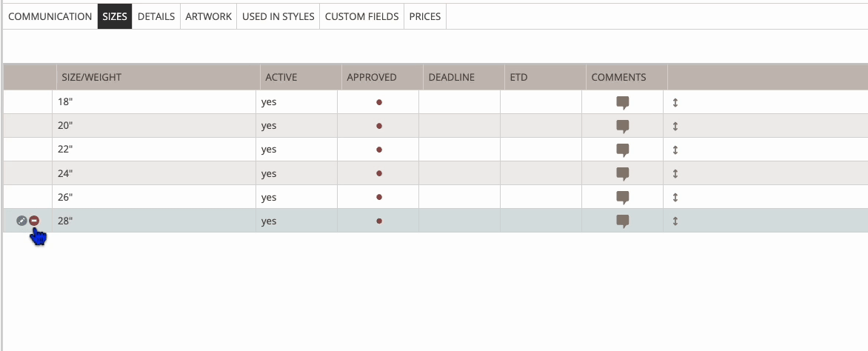Screen dimensions: 868x351
Task: Toggle the approved dot for size 24"
Action: click(x=379, y=173)
